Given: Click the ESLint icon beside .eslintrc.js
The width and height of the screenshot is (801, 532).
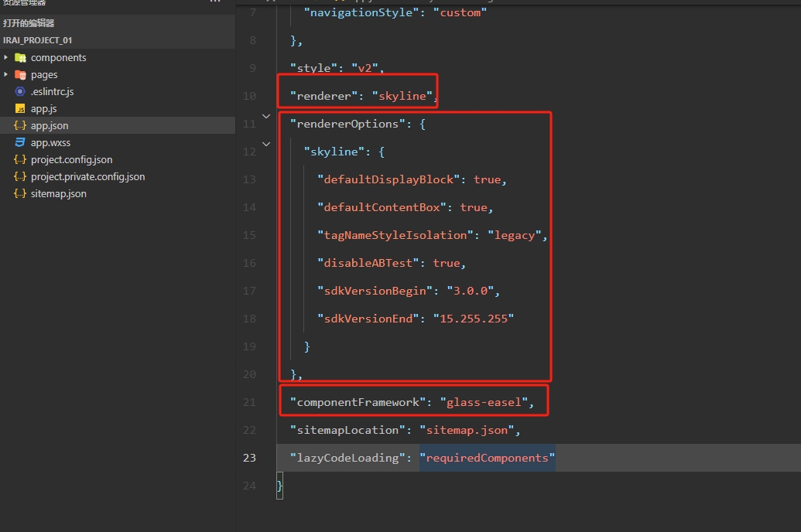Looking at the screenshot, I should [20, 92].
